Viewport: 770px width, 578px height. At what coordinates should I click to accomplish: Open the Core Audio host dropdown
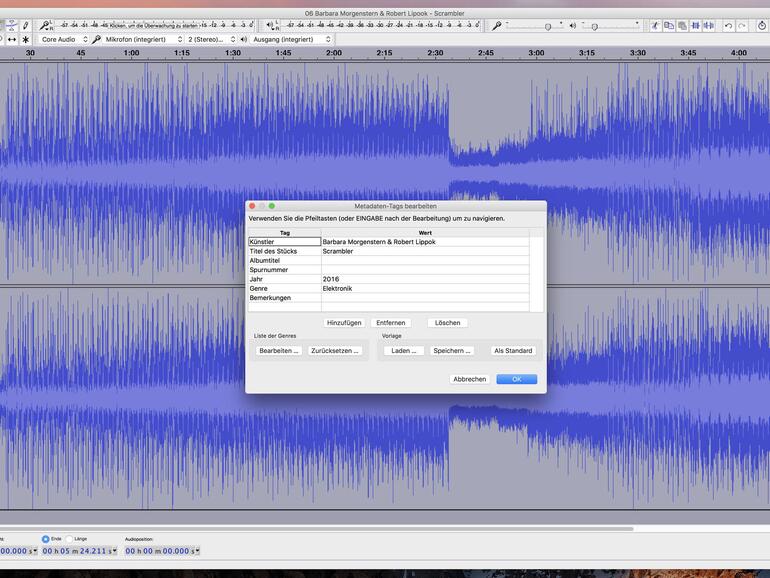click(x=64, y=39)
